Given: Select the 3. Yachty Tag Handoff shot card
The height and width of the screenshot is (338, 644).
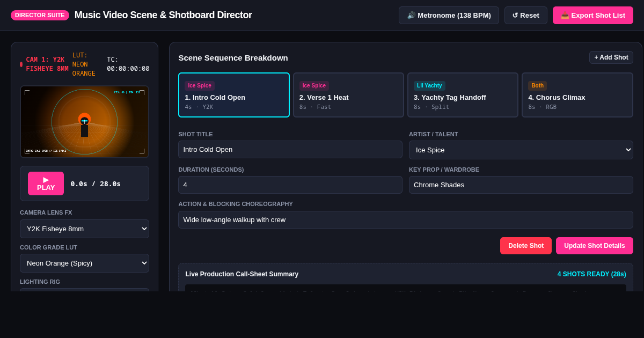Looking at the screenshot, I should 463,95.
